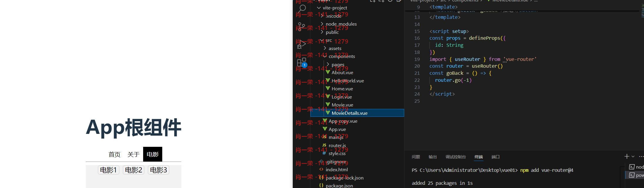Open the Extensions view with badge
Image resolution: width=644 pixels, height=188 pixels.
[302, 62]
